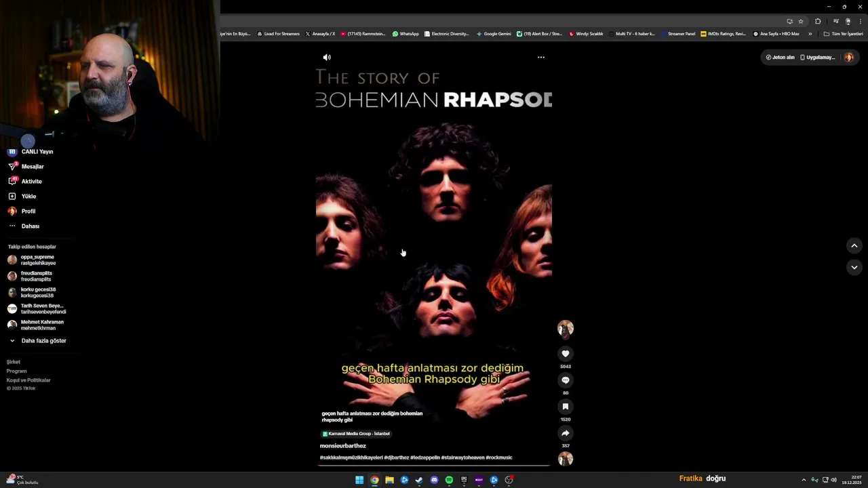Mute the TikTok video sound
Screen dimensions: 868x488
327,58
